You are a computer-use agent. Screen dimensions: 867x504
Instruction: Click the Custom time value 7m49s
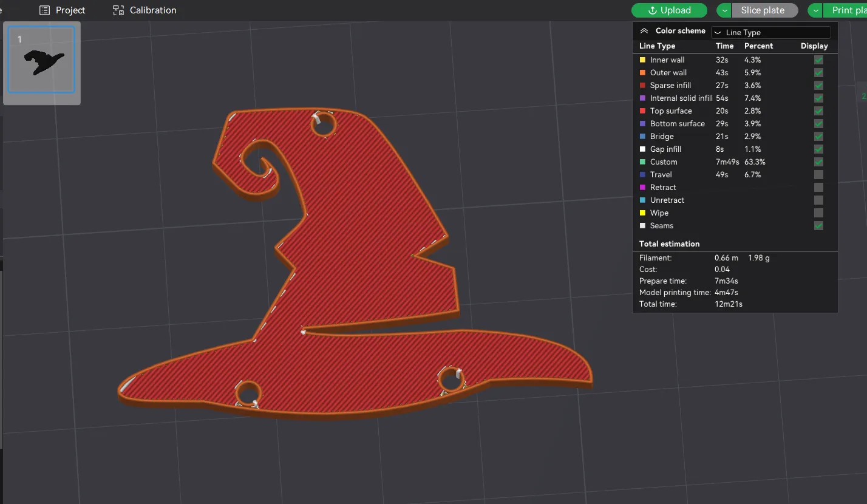point(727,162)
